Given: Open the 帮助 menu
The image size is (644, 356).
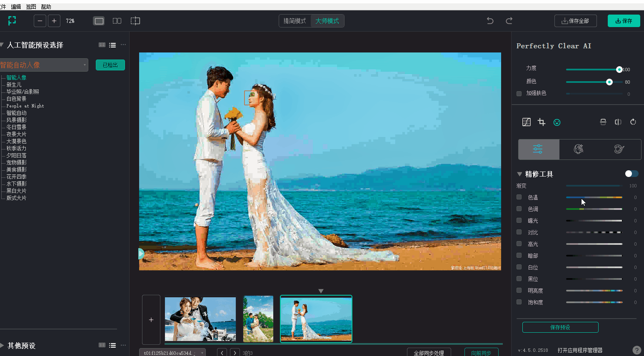Looking at the screenshot, I should (46, 7).
